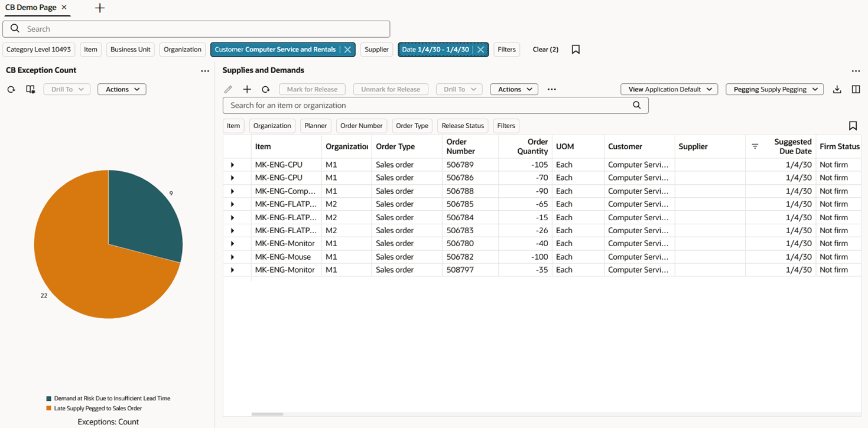Open the View Application Default dropdown
Image resolution: width=868 pixels, height=428 pixels.
click(x=669, y=89)
